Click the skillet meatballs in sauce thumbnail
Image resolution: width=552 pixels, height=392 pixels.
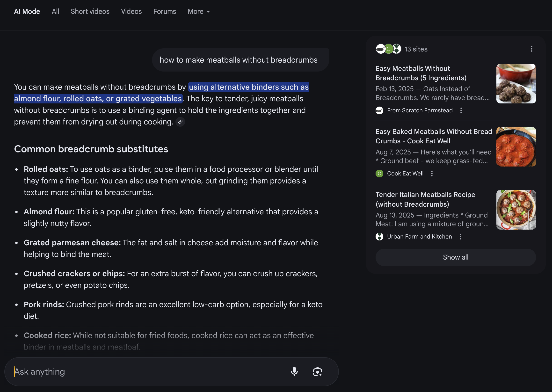[516, 147]
